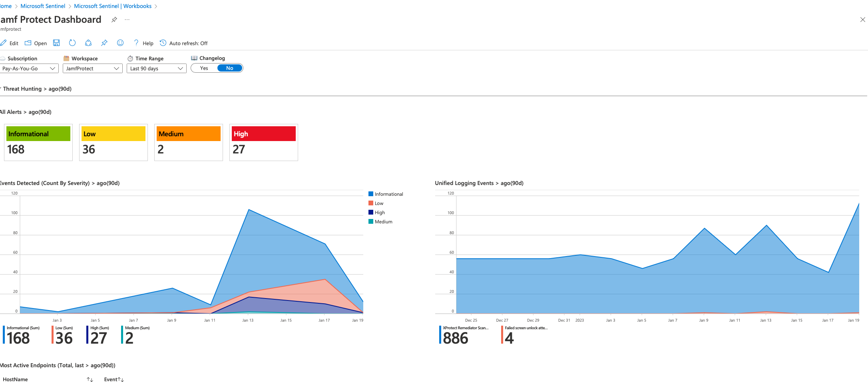Select the High alerts tile
The height and width of the screenshot is (382, 868).
(264, 142)
